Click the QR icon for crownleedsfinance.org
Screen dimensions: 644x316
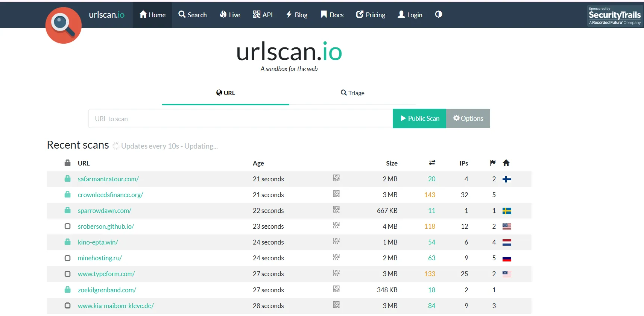click(x=336, y=194)
